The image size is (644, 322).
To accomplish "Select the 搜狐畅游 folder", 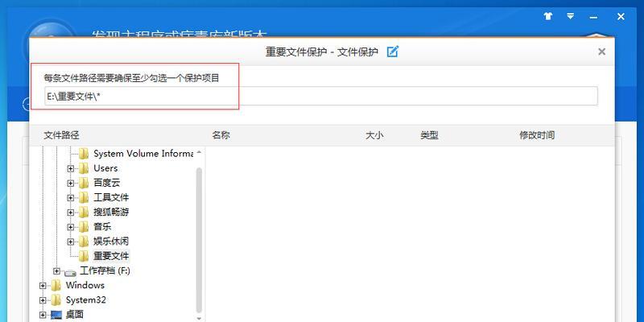I will click(x=111, y=213).
